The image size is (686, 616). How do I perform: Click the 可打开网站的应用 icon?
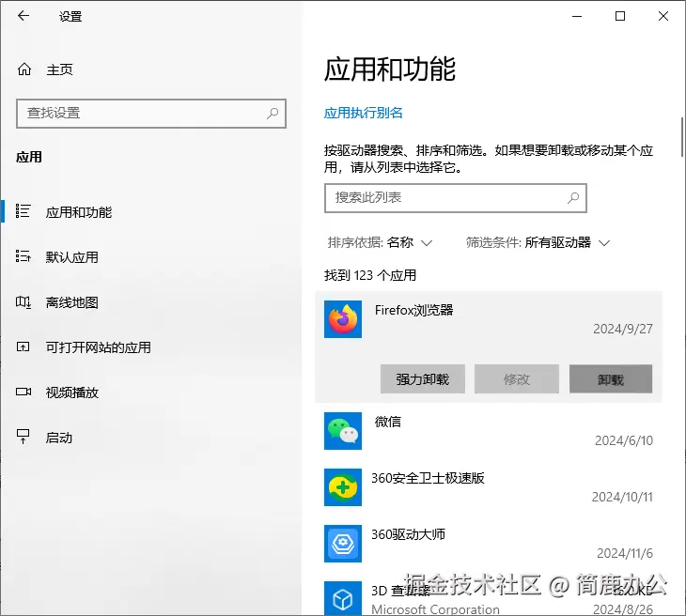tap(23, 347)
